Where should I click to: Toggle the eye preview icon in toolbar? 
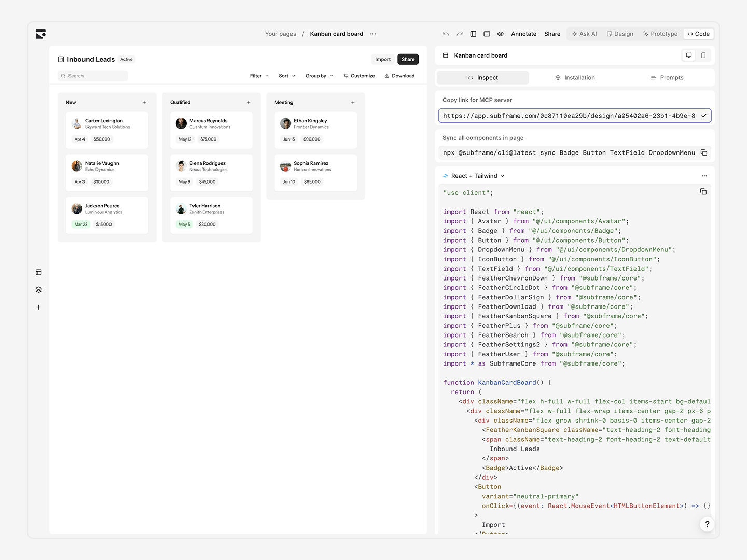pos(500,34)
